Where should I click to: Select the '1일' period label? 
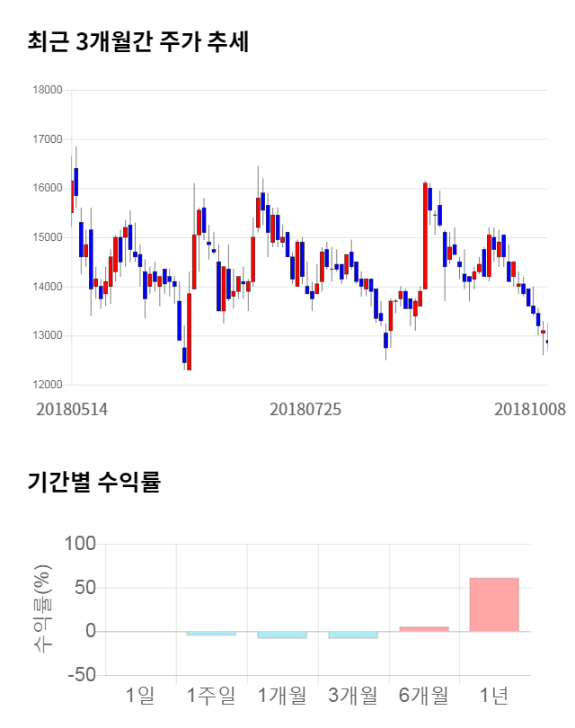(x=140, y=695)
